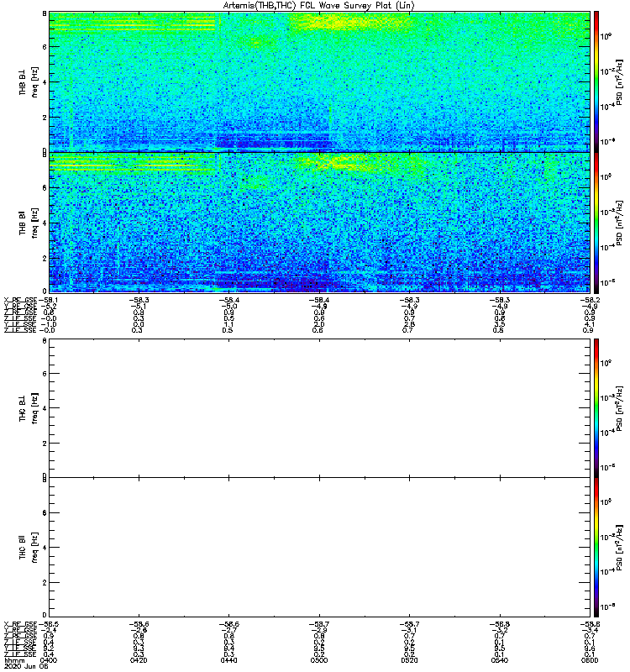Click the '0440' time label
630x672 pixels.
pos(228,660)
